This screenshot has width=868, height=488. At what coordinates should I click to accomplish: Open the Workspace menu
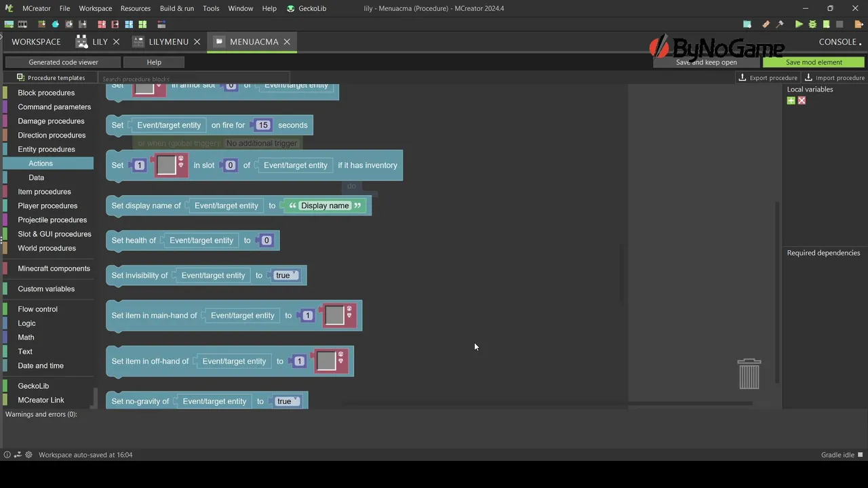coord(96,8)
